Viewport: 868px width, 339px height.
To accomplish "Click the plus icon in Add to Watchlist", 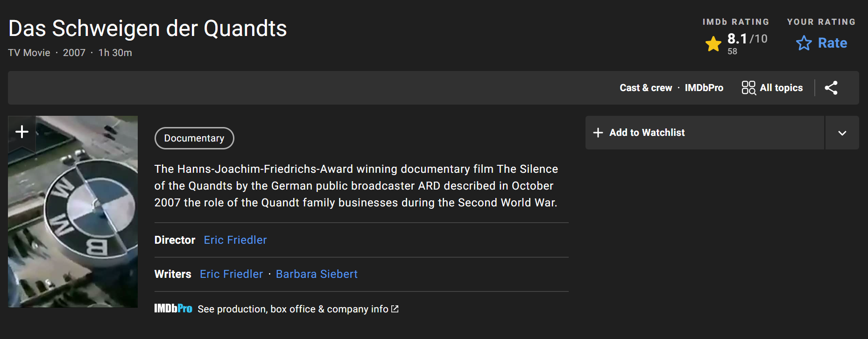I will [x=598, y=133].
